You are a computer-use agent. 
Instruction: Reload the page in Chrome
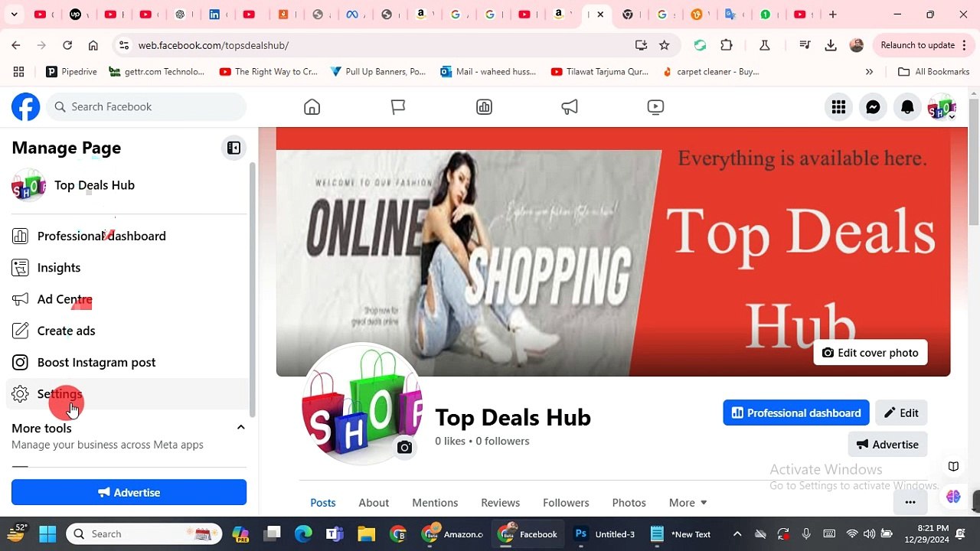pyautogui.click(x=67, y=45)
